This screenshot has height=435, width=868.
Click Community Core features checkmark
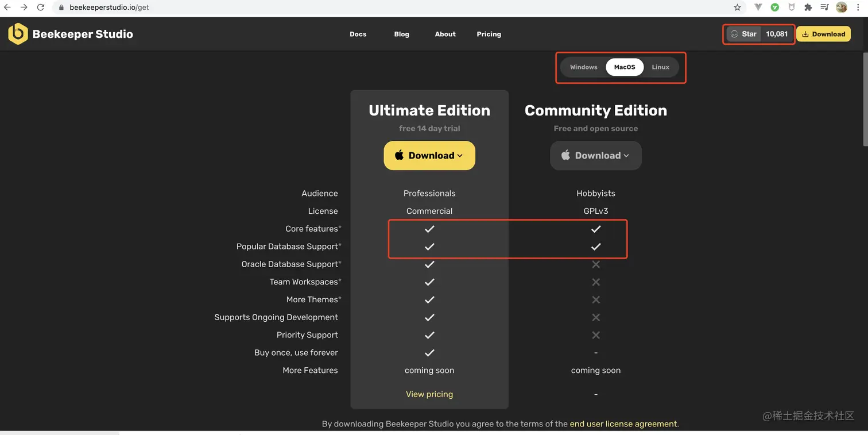(x=596, y=229)
